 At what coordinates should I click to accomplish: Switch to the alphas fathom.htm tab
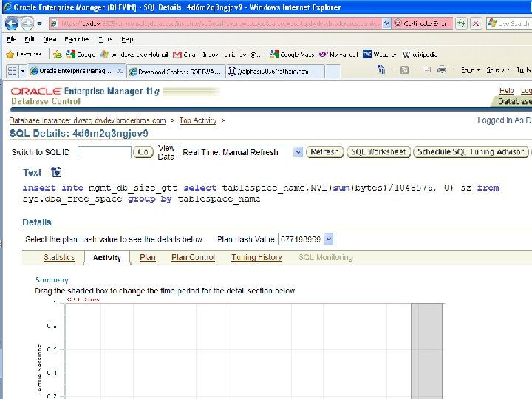tap(274, 72)
